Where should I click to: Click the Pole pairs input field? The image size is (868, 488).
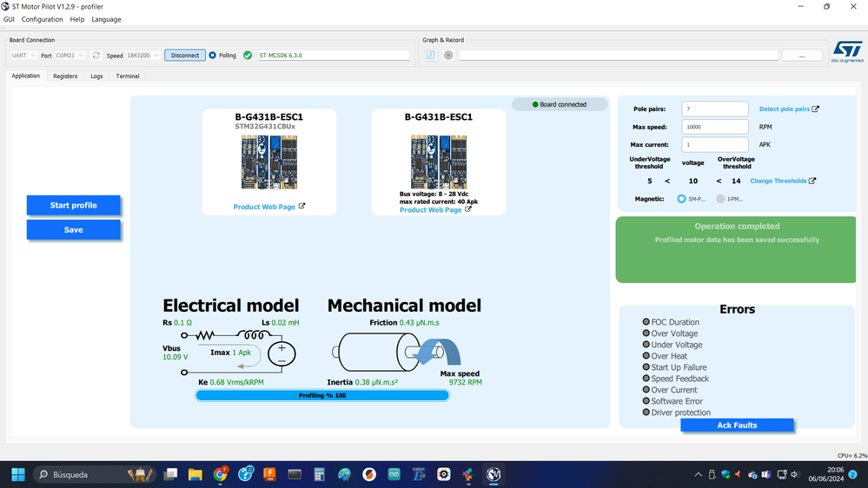[715, 109]
